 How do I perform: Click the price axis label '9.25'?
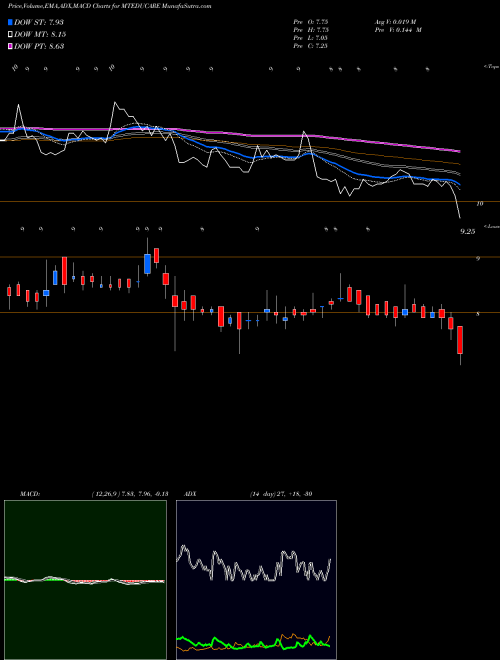[468, 232]
